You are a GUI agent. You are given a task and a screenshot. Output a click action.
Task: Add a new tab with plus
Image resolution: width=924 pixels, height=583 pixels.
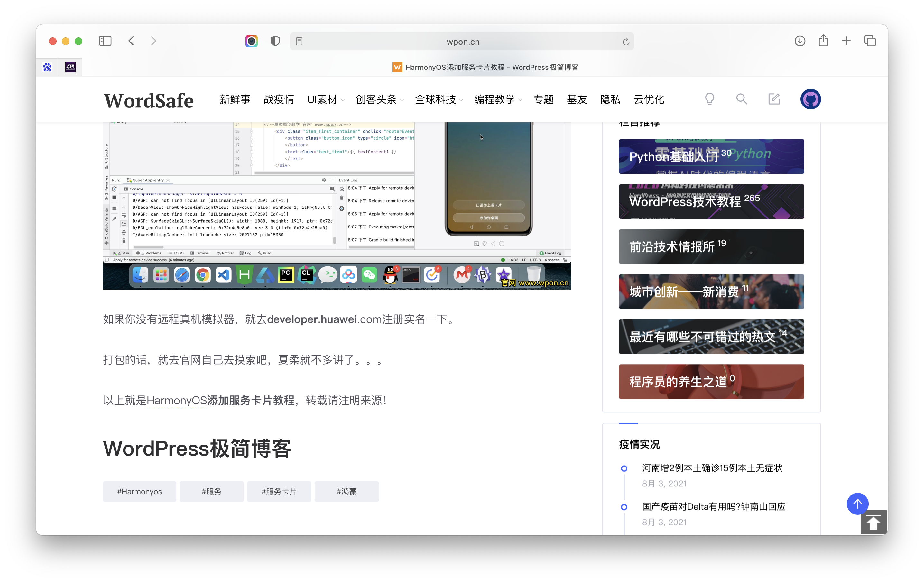pyautogui.click(x=846, y=41)
